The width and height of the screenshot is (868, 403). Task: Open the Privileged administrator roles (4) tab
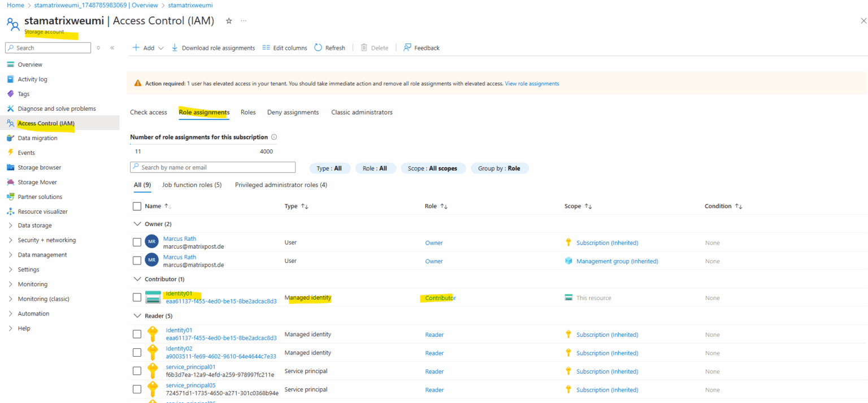click(x=280, y=185)
